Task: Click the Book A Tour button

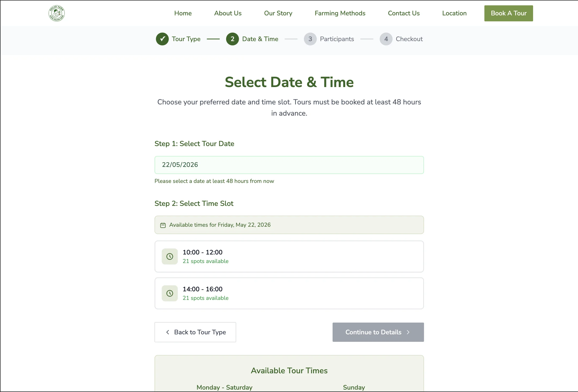Action: point(508,13)
